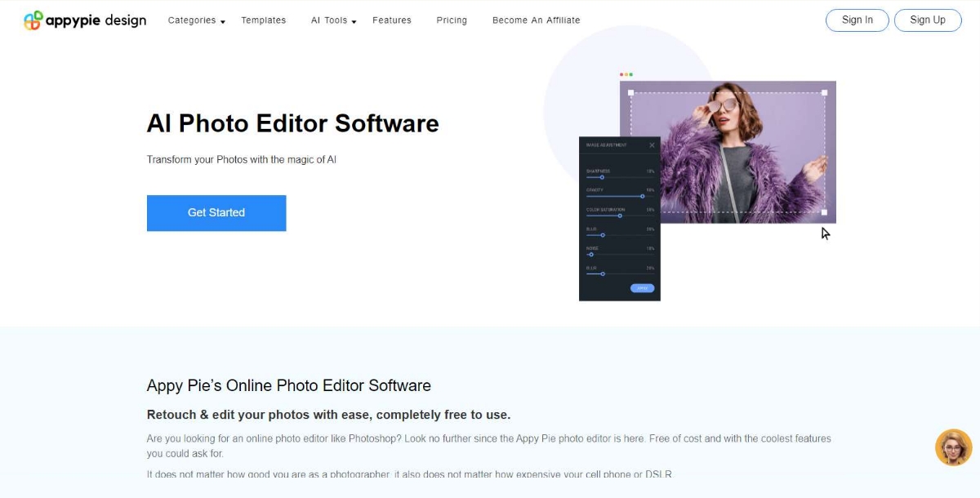This screenshot has height=498, width=980.
Task: Click 'Transform your Photos with the magic of AI'
Action: (242, 160)
